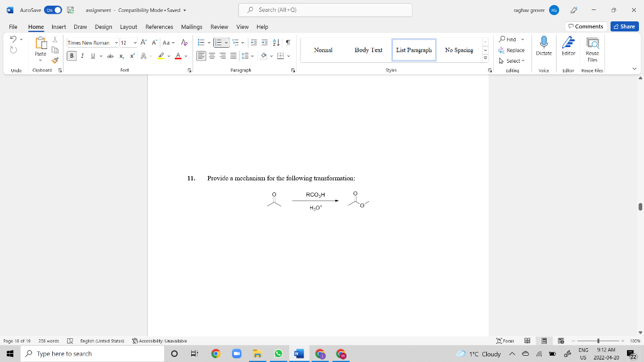Viewport: 644px width, 362px height.
Task: Apply the No Spacing style
Action: click(x=460, y=50)
